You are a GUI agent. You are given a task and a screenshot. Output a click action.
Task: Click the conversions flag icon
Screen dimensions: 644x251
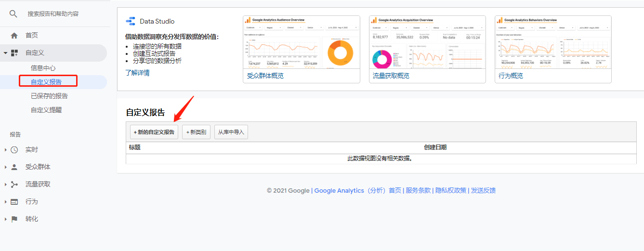14,219
